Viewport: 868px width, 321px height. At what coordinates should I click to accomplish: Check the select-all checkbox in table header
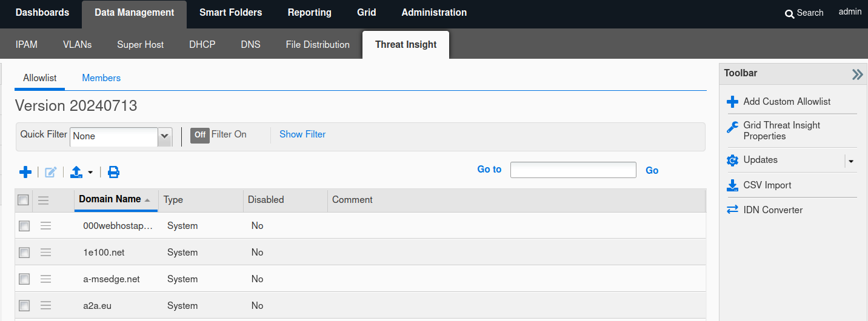pyautogui.click(x=23, y=200)
